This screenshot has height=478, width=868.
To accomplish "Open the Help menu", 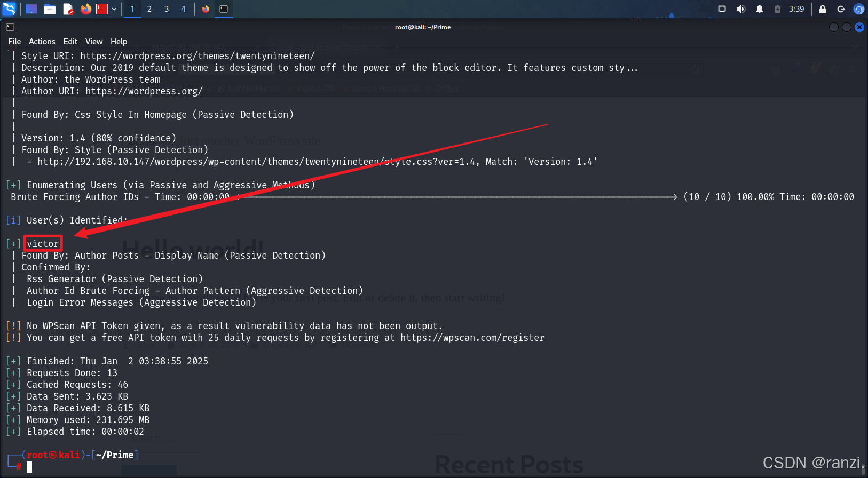I will point(119,42).
